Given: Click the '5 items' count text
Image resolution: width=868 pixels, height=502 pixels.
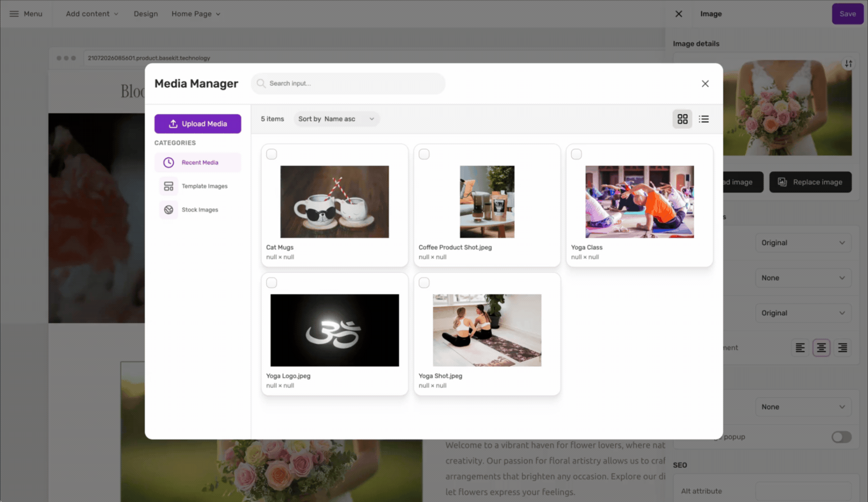Looking at the screenshot, I should coord(272,119).
